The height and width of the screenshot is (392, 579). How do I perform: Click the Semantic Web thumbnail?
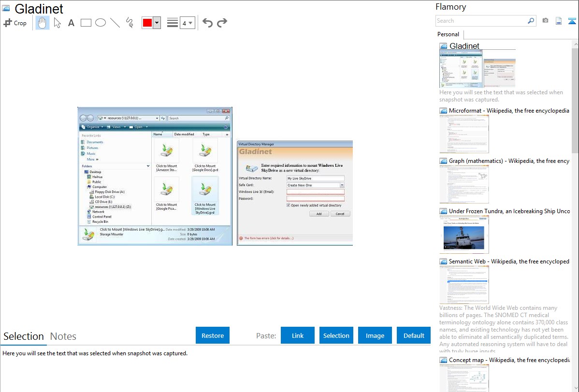tap(464, 285)
